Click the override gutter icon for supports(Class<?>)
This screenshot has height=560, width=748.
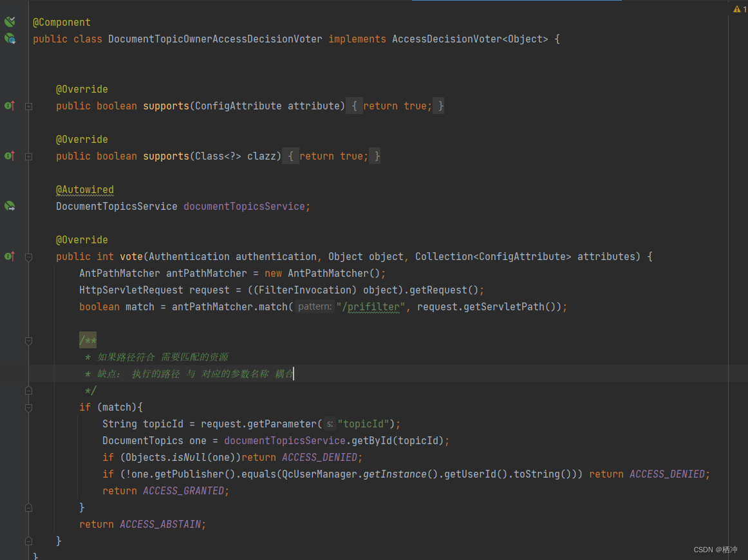(10, 156)
